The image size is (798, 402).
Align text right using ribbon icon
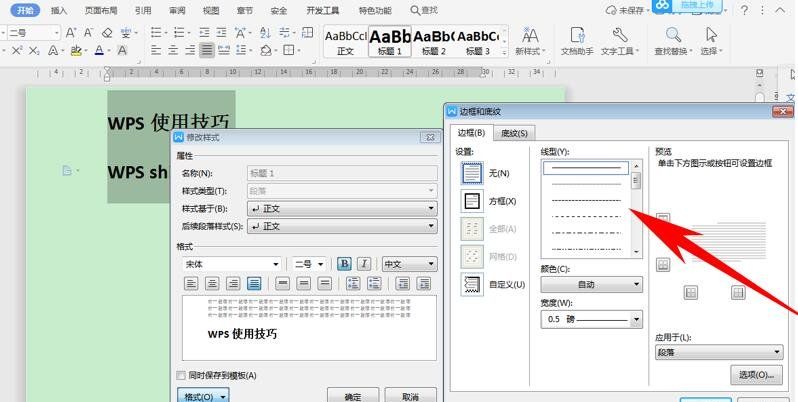pyautogui.click(x=190, y=50)
